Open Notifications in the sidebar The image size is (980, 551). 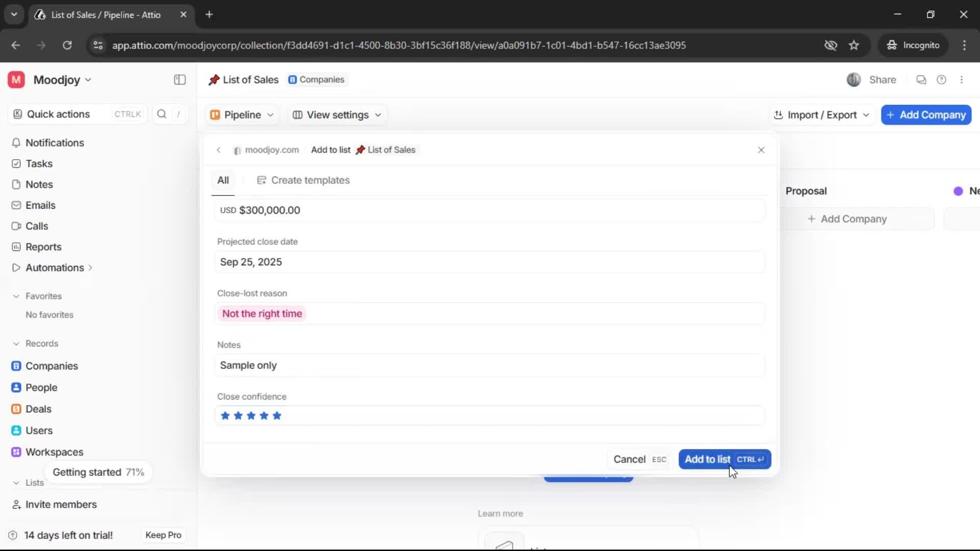(x=55, y=143)
